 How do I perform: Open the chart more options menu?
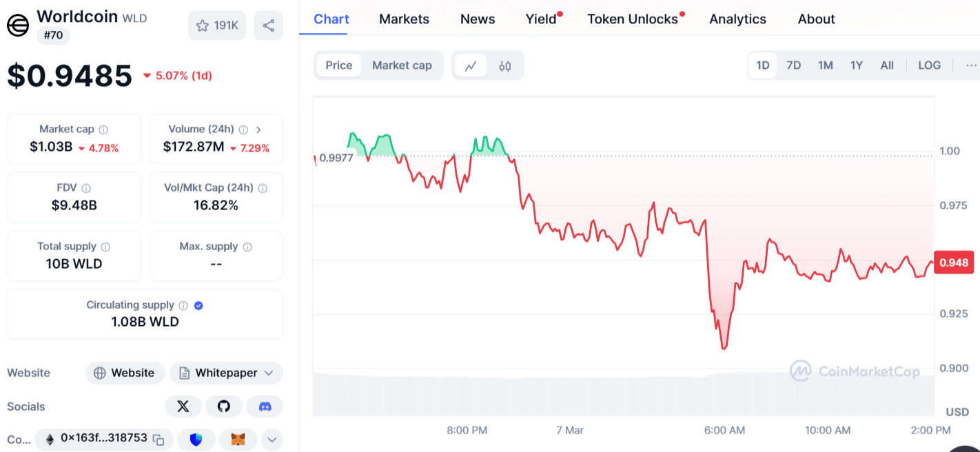(971, 65)
